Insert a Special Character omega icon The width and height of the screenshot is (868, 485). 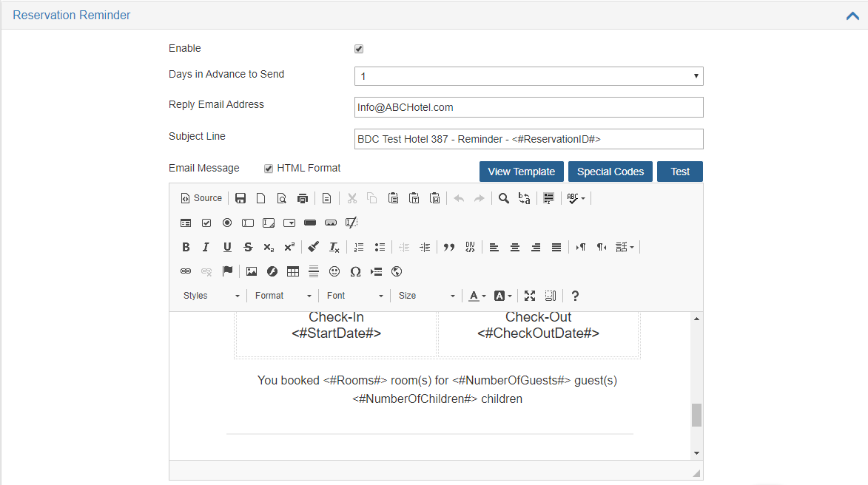pyautogui.click(x=355, y=271)
